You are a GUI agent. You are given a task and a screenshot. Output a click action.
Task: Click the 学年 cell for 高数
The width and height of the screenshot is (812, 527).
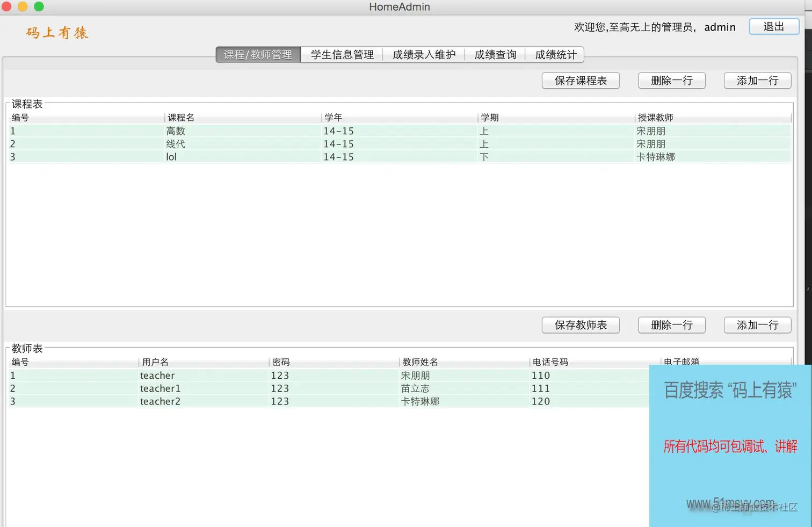click(400, 131)
